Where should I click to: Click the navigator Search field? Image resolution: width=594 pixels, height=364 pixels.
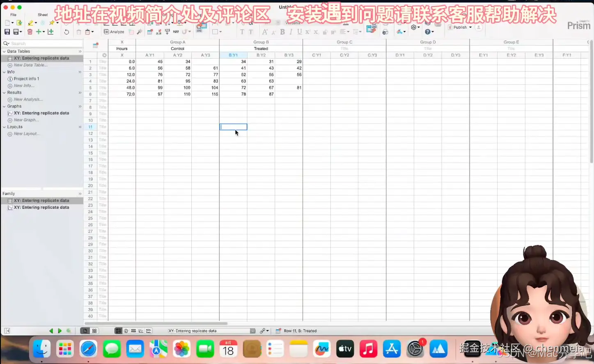tap(42, 43)
